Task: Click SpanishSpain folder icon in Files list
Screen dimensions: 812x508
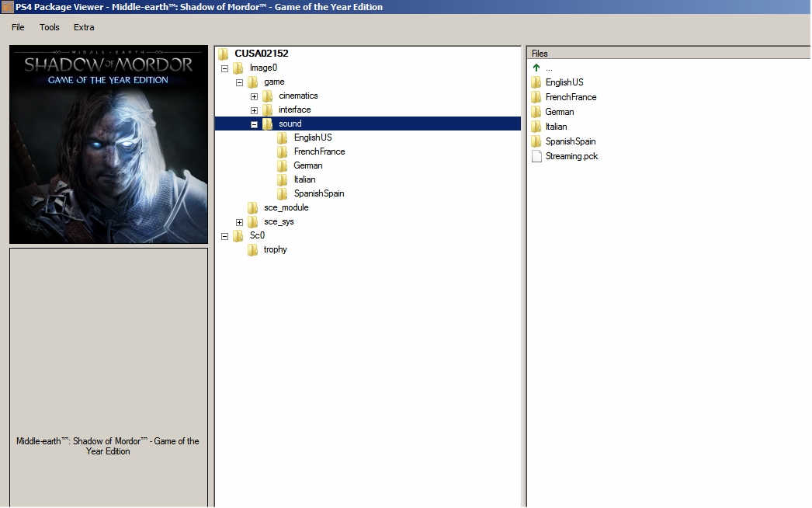Action: (x=536, y=141)
